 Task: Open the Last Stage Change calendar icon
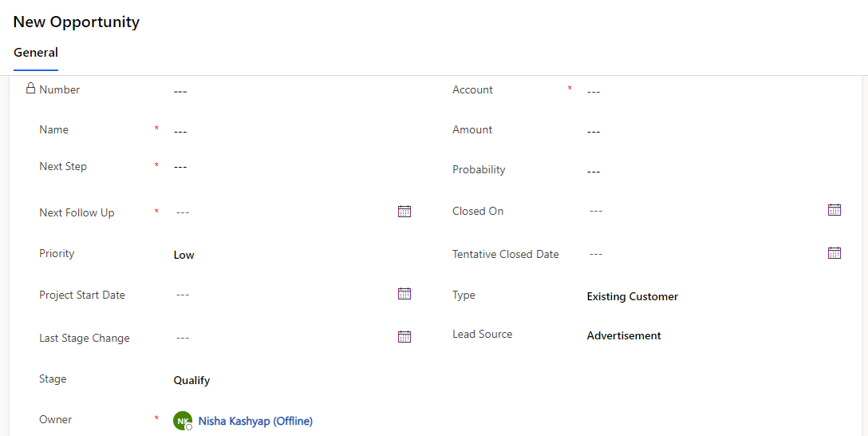404,337
